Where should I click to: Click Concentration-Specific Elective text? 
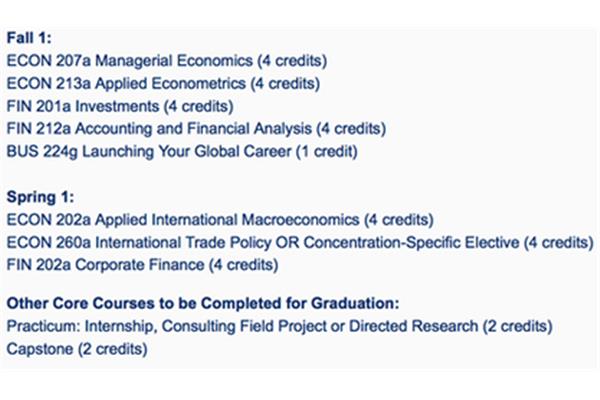coord(411,242)
